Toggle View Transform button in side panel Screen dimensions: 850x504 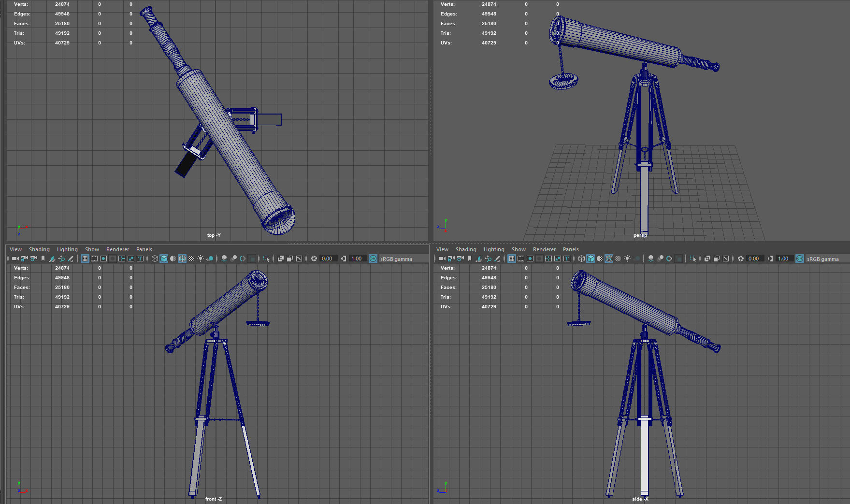click(x=800, y=259)
